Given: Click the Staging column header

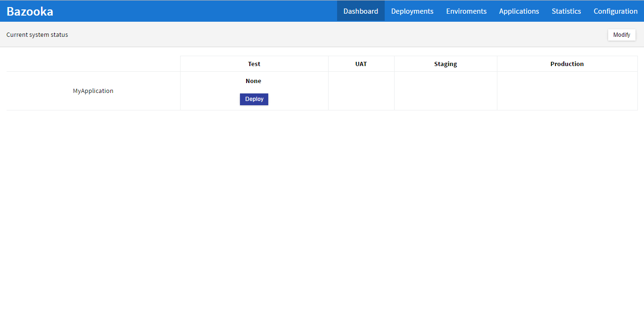Looking at the screenshot, I should (x=446, y=64).
